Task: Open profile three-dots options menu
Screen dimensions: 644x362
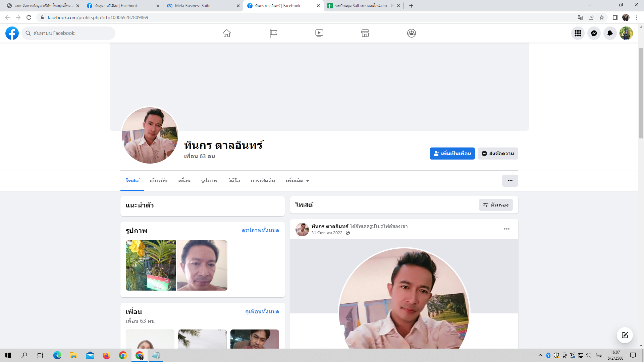Action: click(510, 181)
